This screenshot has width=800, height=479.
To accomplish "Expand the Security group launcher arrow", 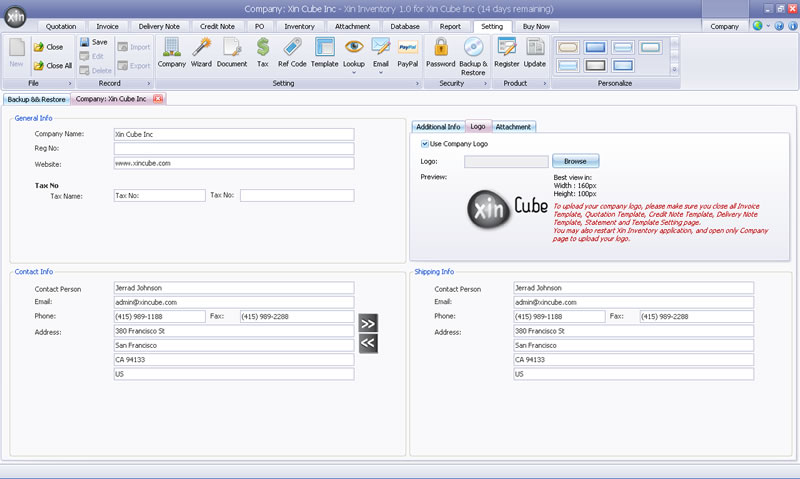I will point(485,83).
